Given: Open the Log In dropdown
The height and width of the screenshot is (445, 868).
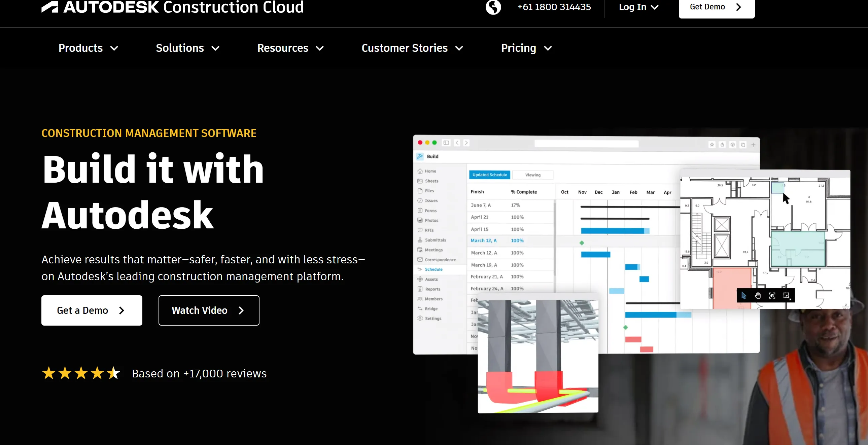Looking at the screenshot, I should coord(638,7).
